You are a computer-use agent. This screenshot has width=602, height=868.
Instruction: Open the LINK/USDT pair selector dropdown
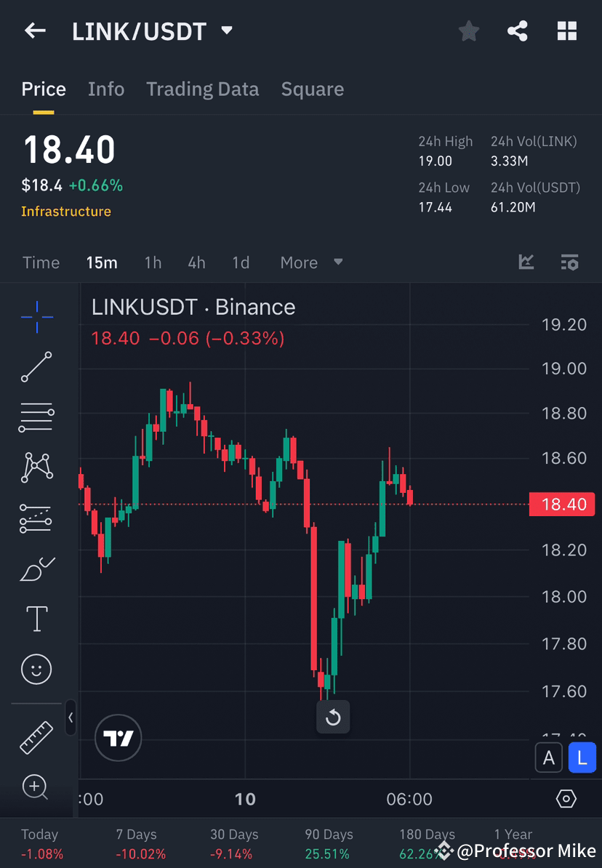tap(226, 31)
